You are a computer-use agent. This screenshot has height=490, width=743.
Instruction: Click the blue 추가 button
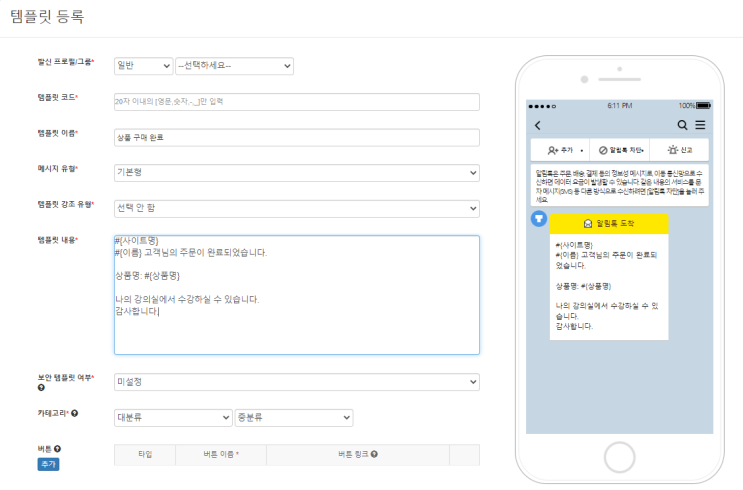point(48,464)
